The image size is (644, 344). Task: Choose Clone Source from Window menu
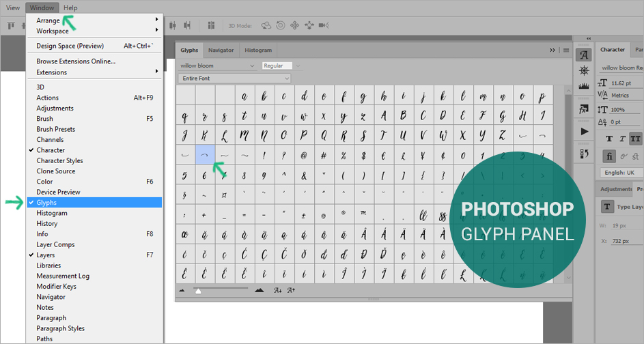(94, 171)
